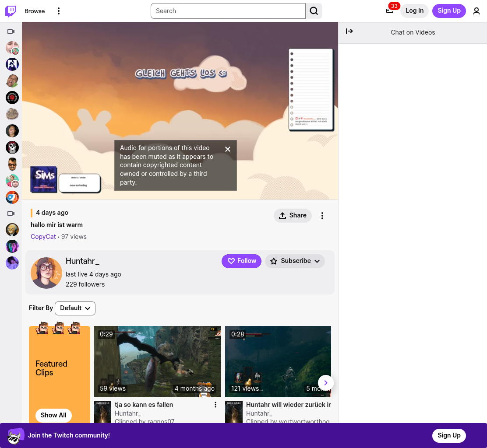Click the '229 followers' text
The height and width of the screenshot is (448, 487).
coord(85,284)
